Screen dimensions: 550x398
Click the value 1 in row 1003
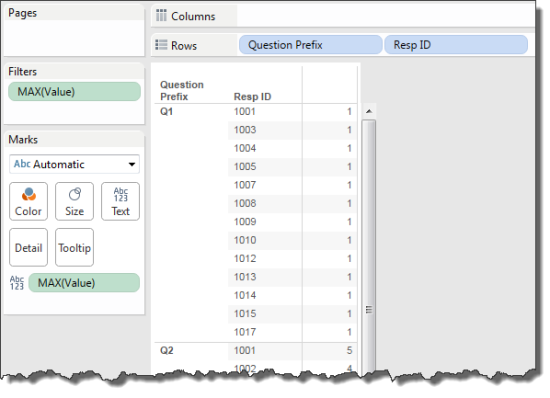(349, 130)
